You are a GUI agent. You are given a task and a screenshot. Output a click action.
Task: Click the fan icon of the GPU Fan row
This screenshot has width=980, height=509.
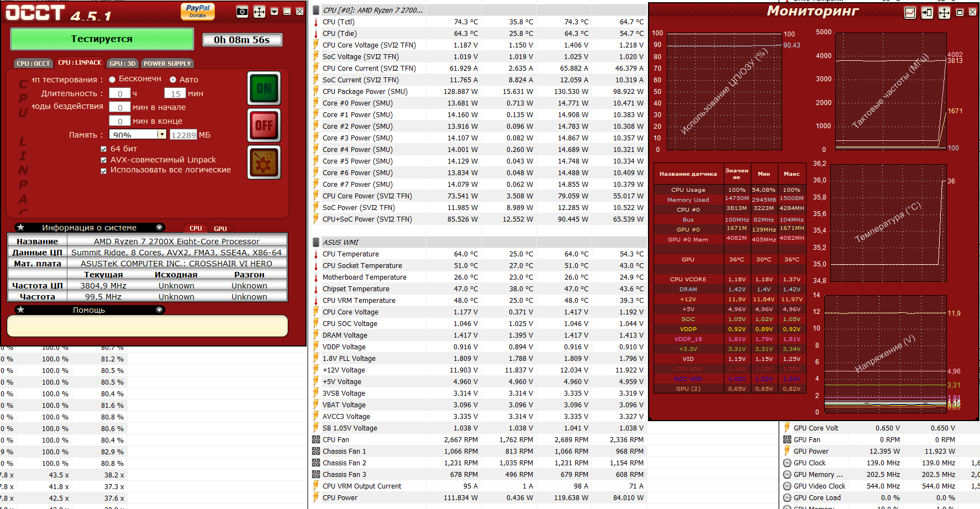787,440
